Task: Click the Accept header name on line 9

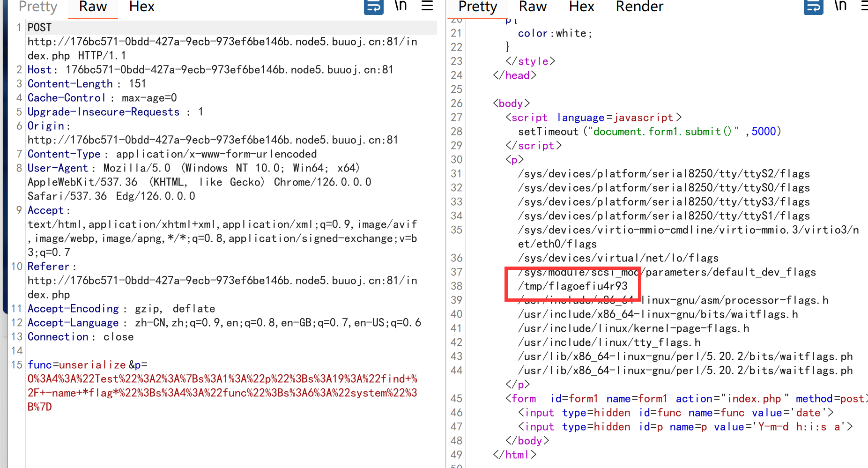Action: coord(45,210)
